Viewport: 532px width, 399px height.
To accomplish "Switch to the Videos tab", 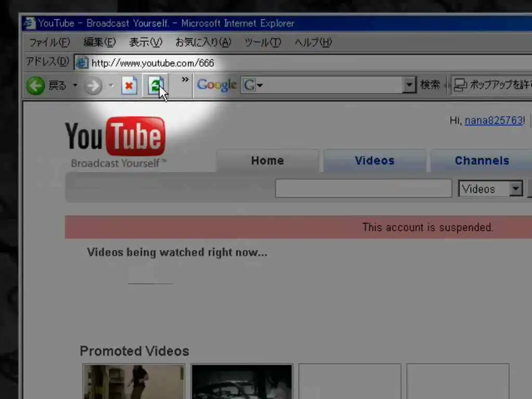I will click(375, 161).
